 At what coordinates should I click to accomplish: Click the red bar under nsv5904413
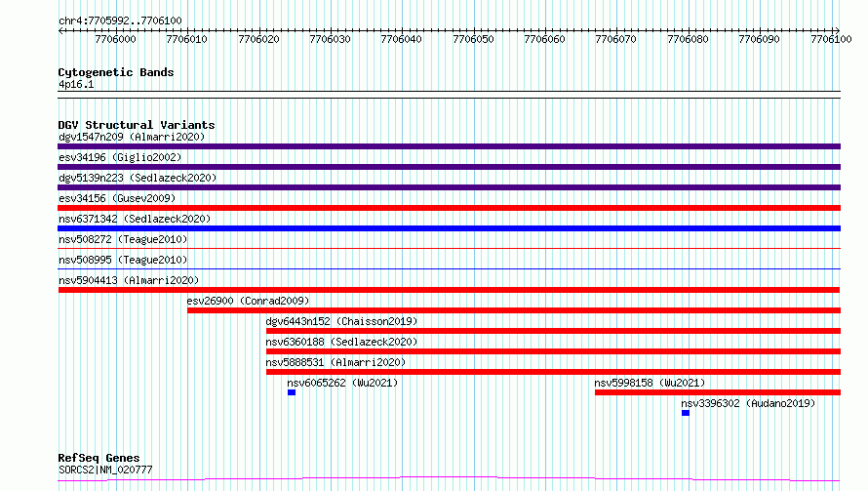pyautogui.click(x=449, y=290)
